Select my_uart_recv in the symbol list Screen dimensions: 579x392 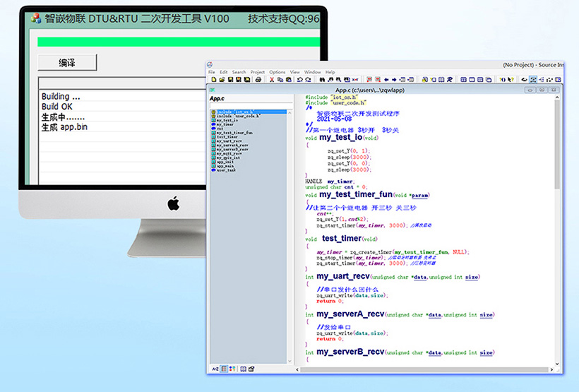tap(229, 141)
